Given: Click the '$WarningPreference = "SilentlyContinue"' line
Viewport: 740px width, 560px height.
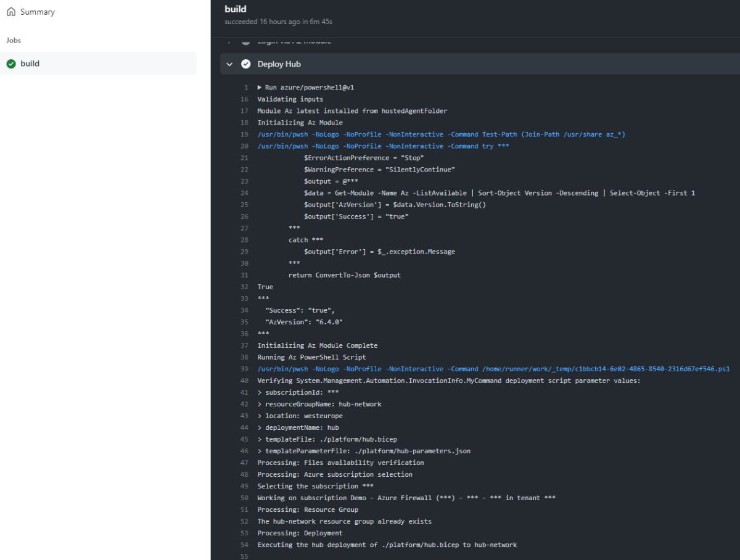Looking at the screenshot, I should [379, 170].
